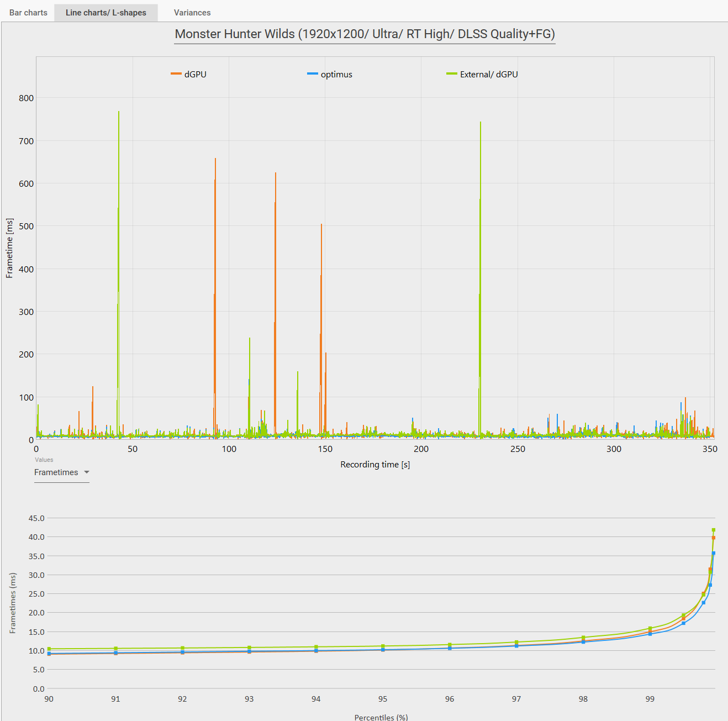Click the 250 tick on recording time axis
The image size is (728, 721).
tap(518, 449)
